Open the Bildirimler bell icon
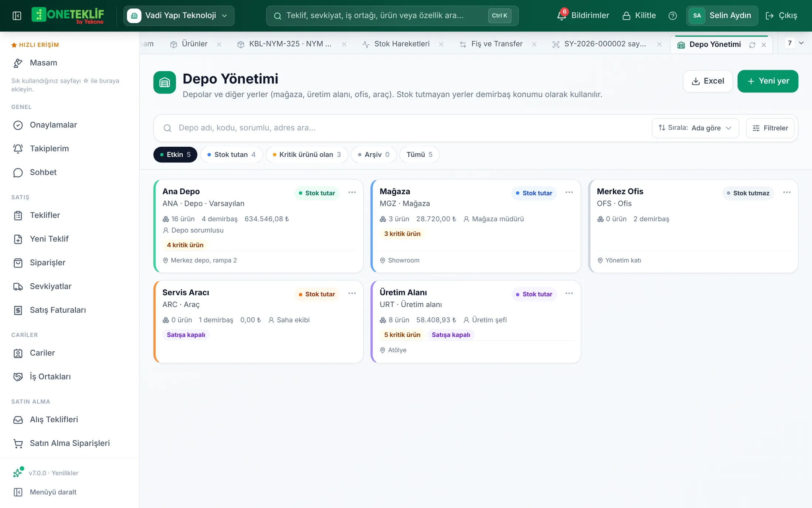Image resolution: width=812 pixels, height=508 pixels. [x=561, y=16]
